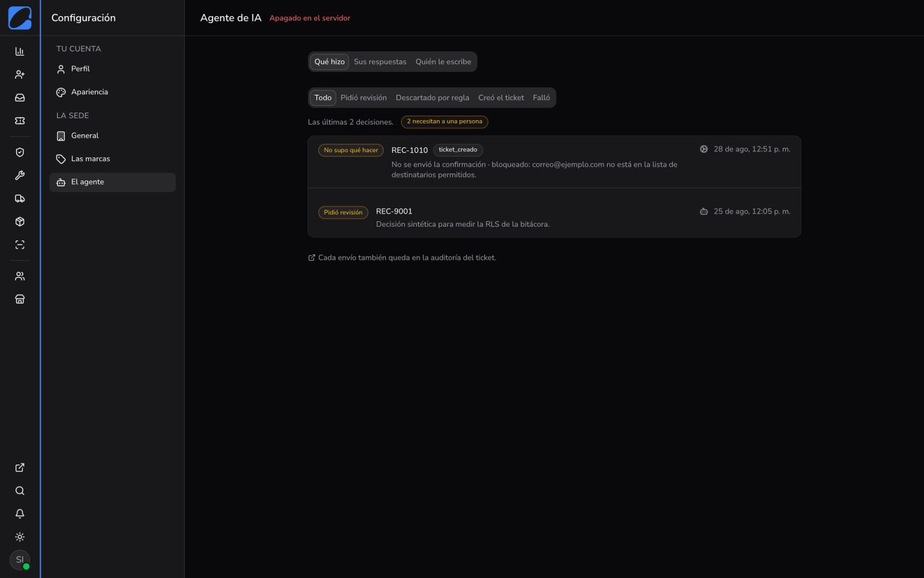Filter by Creó el ticket
Viewport: 924px width, 578px height.
[x=501, y=98]
